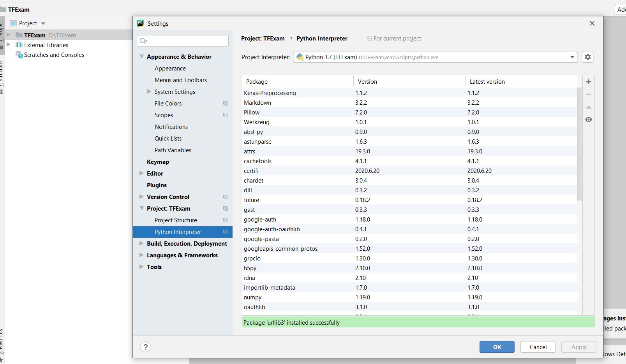
Task: Open the interpreter gear settings icon
Action: pos(588,57)
